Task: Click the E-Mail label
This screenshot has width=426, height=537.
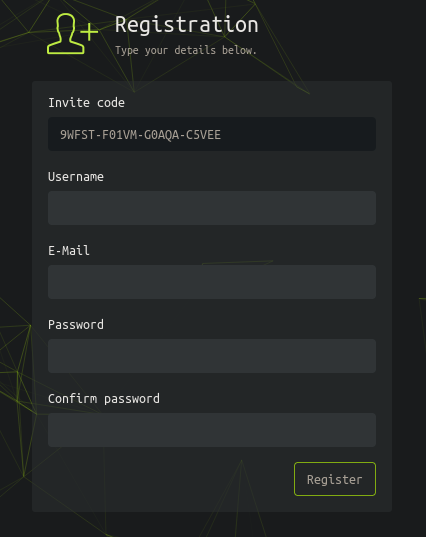Action: pyautogui.click(x=69, y=251)
